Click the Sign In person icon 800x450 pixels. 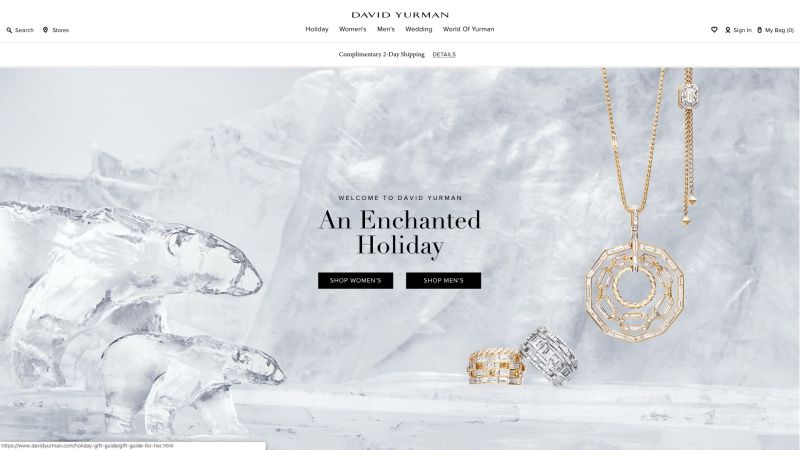[728, 30]
